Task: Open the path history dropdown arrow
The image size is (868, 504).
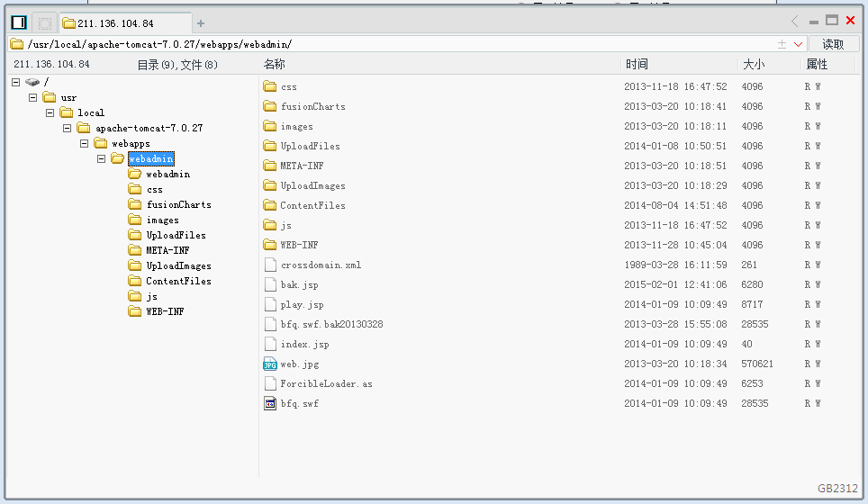Action: [798, 44]
